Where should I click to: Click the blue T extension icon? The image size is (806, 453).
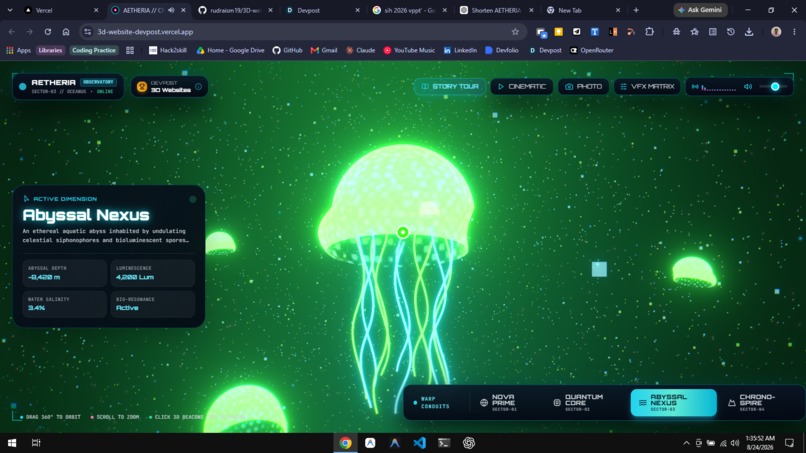click(x=595, y=32)
